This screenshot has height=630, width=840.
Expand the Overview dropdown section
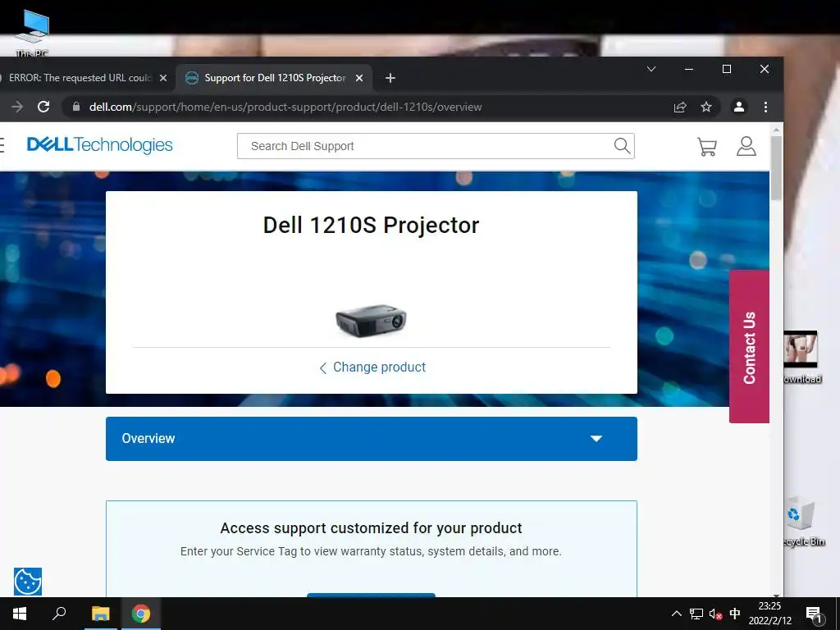372,439
